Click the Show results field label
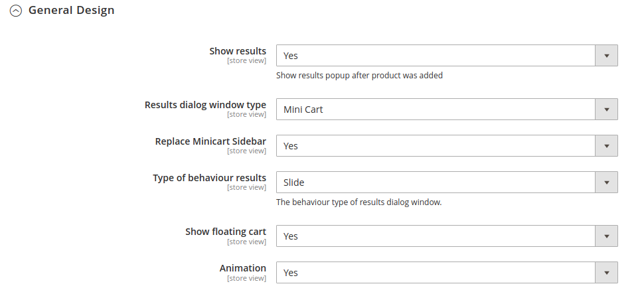Viewport: 644px width, 298px height. click(x=238, y=51)
